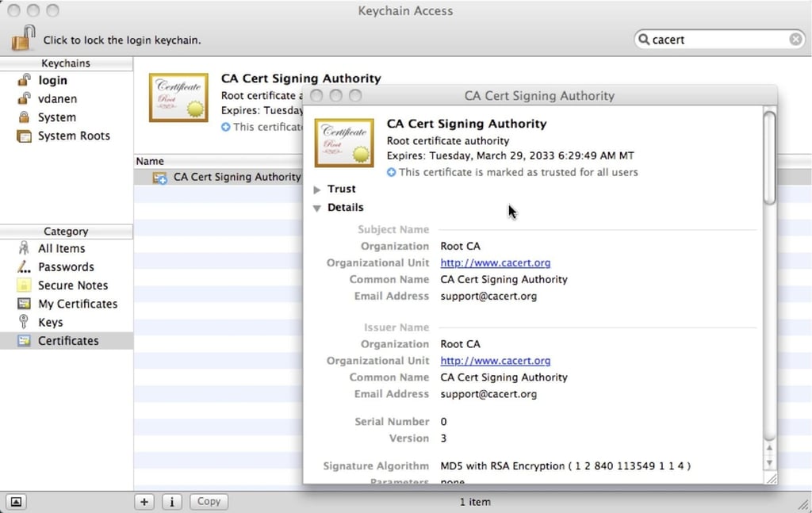This screenshot has height=513, width=812.
Task: Show Keys category
Action: [x=50, y=323]
